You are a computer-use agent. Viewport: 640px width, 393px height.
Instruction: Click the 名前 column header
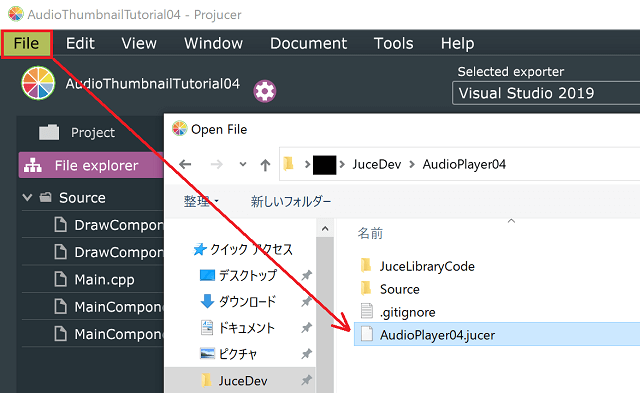coord(370,233)
